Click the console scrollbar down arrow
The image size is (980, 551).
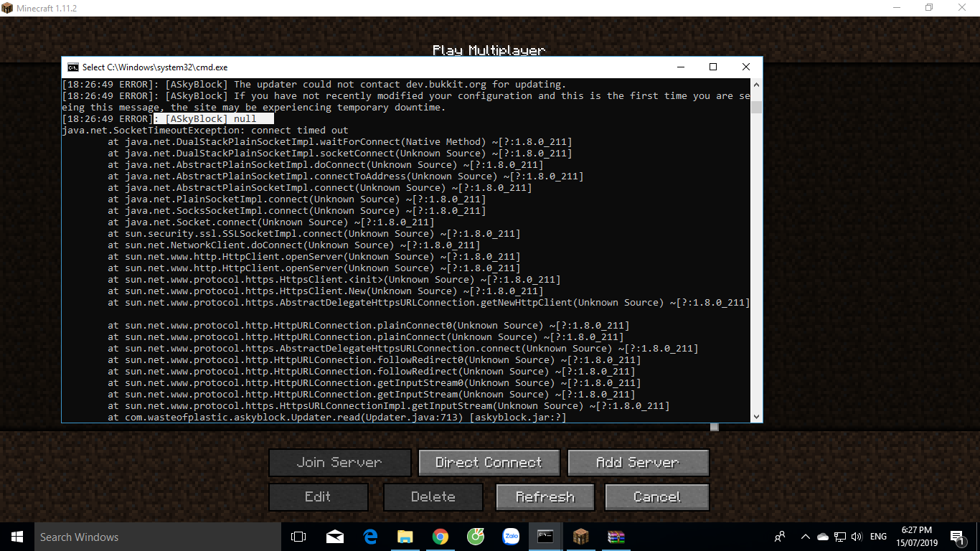[x=756, y=417]
